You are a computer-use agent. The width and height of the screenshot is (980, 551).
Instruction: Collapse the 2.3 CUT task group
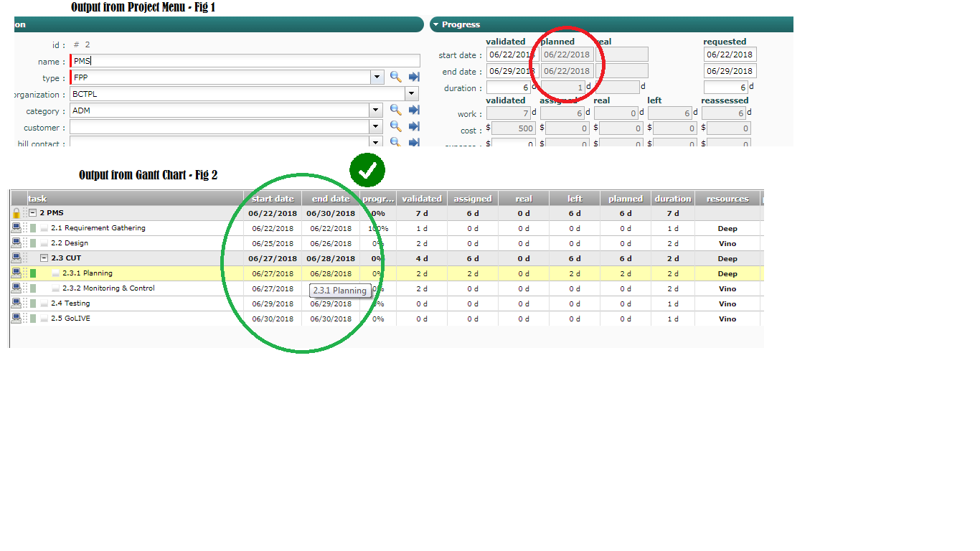(44, 258)
